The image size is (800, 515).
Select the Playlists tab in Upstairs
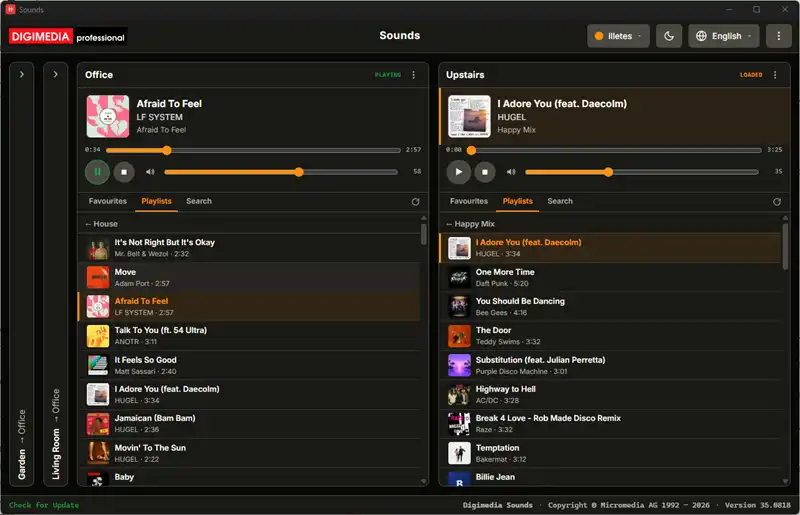[x=517, y=201]
